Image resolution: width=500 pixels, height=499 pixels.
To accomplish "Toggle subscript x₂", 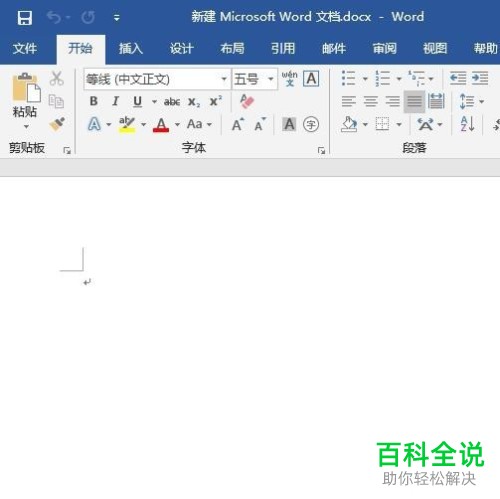I will [x=194, y=102].
